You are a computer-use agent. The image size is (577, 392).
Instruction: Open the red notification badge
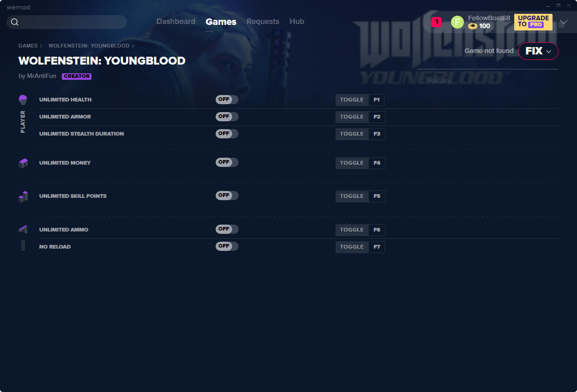pos(437,22)
